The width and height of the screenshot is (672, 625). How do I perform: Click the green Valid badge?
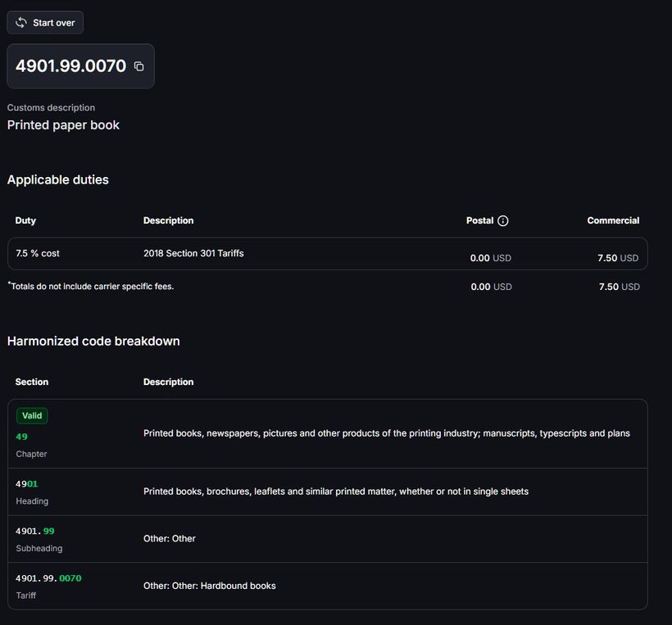coord(32,415)
